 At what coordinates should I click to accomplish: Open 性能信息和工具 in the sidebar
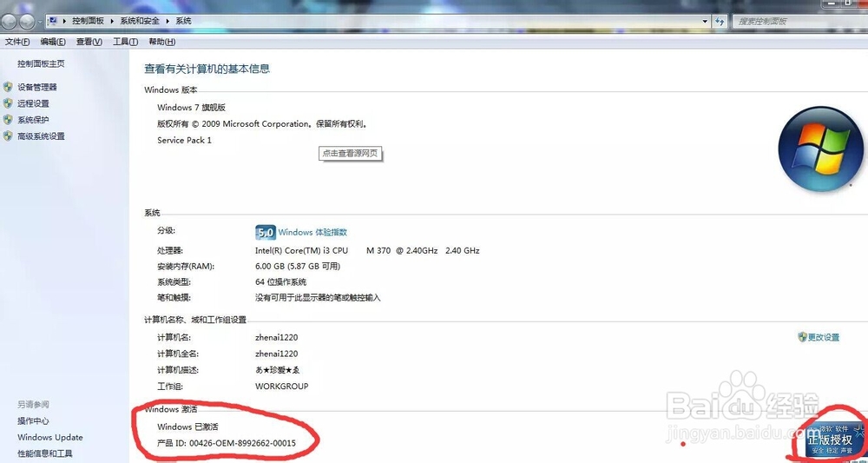pyautogui.click(x=45, y=453)
